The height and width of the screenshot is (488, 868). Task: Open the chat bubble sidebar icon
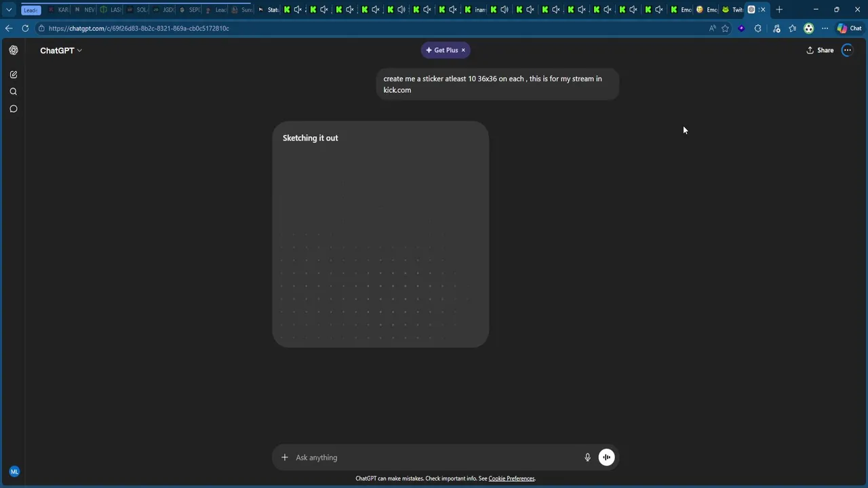click(14, 108)
